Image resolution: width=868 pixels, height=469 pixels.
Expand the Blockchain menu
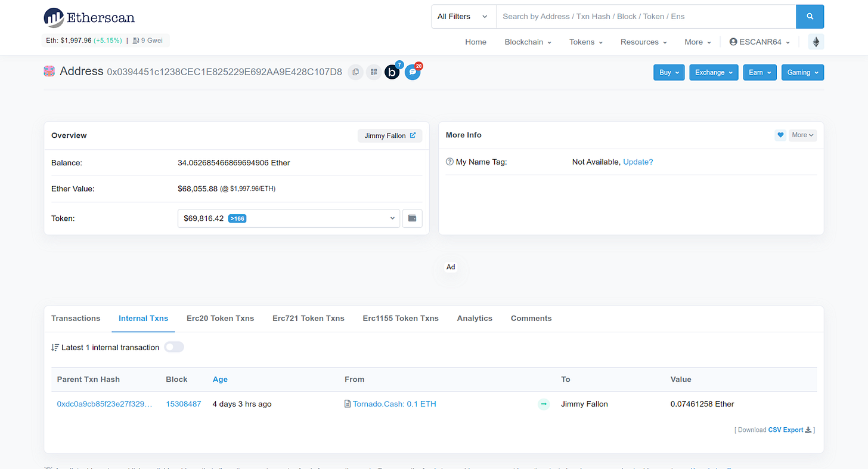point(528,42)
